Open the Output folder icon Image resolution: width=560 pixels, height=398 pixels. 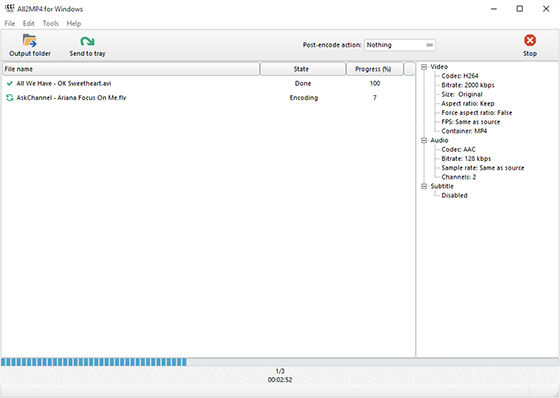pyautogui.click(x=29, y=41)
